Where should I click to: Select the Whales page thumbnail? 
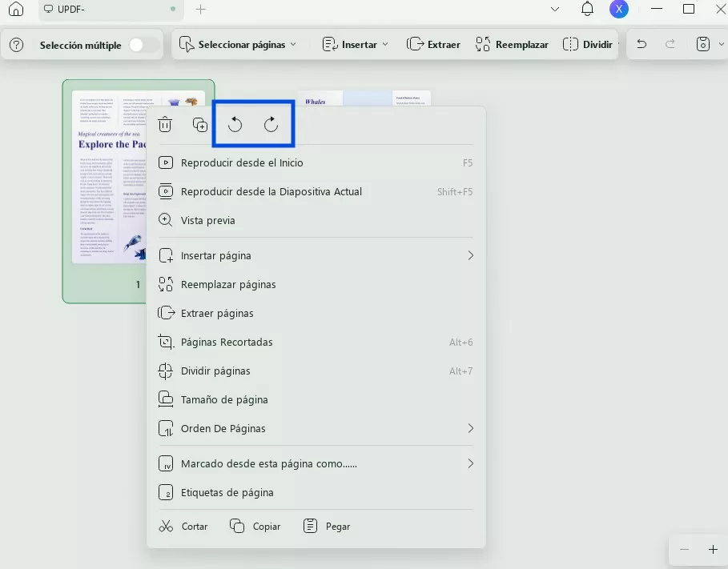click(x=365, y=98)
